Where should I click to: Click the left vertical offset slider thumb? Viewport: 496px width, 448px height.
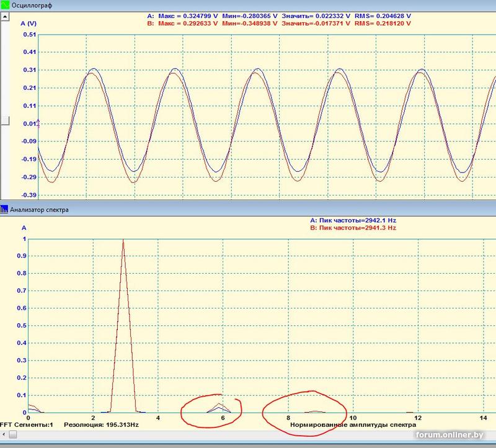pos(4,120)
